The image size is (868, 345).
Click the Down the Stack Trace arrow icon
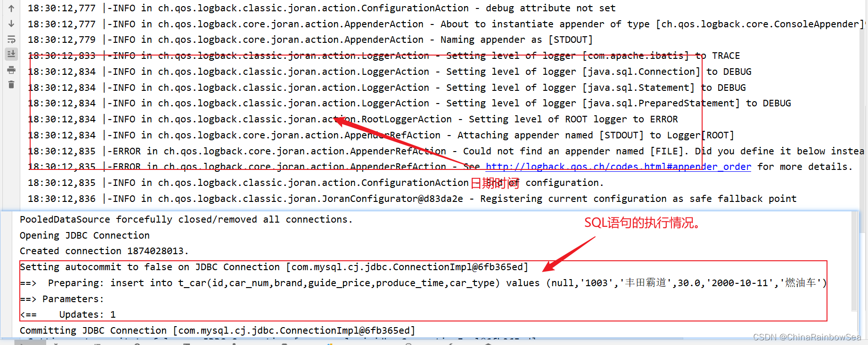11,24
